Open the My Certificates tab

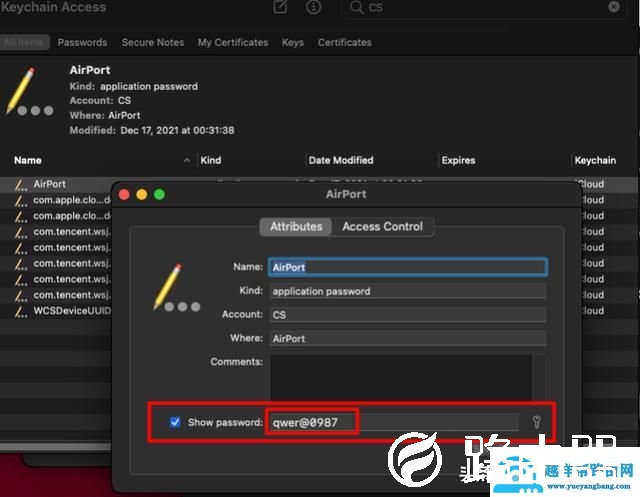(x=233, y=42)
